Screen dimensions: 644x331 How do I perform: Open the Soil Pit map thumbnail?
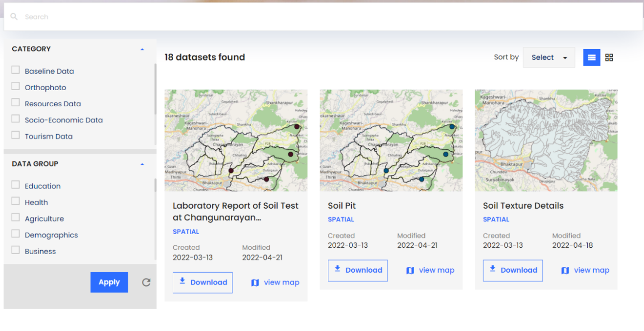(391, 140)
